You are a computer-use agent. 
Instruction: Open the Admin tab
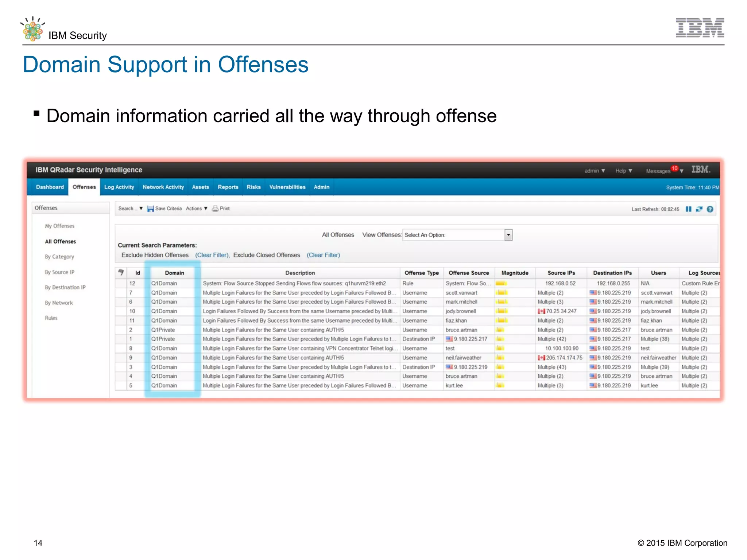[x=321, y=187]
